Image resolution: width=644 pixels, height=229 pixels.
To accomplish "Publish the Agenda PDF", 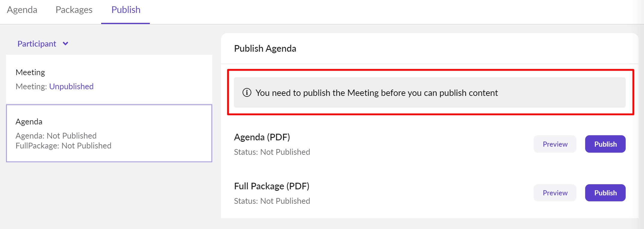I will pos(605,144).
